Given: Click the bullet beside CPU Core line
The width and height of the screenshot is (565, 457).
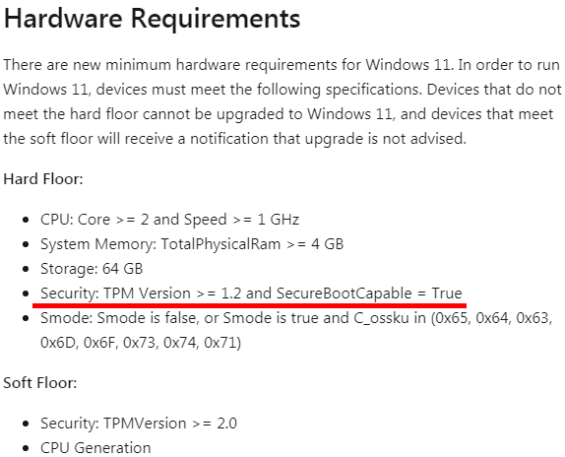Looking at the screenshot, I should [25, 220].
